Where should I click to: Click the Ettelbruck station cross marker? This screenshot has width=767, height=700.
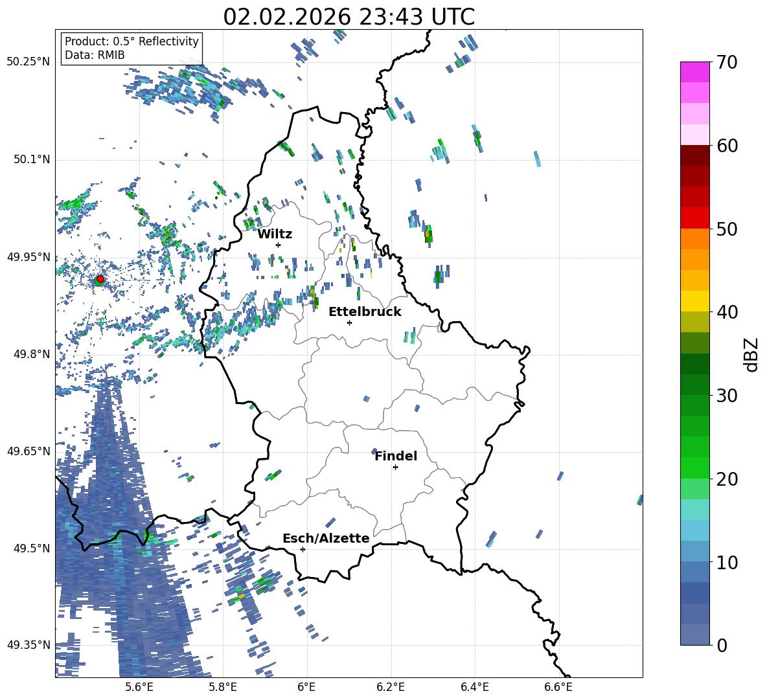point(349,322)
